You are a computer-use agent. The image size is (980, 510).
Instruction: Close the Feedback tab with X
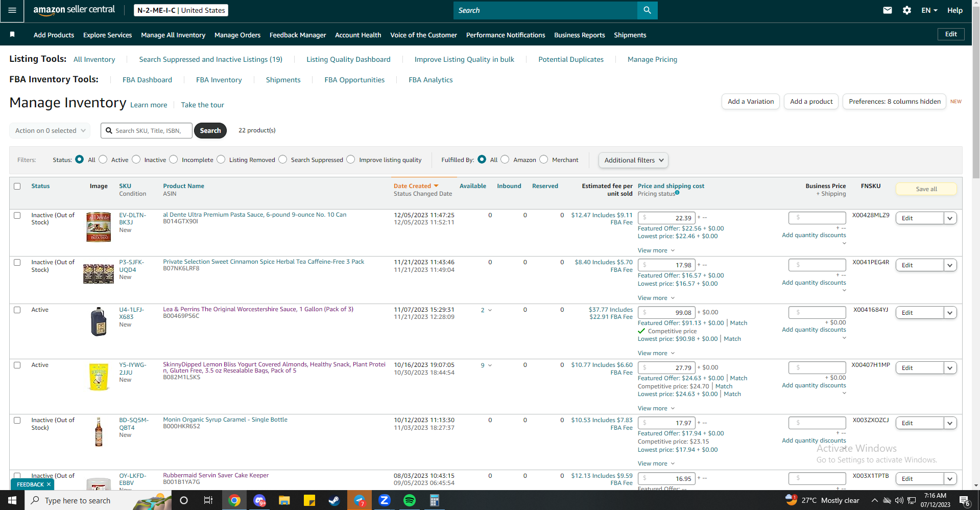pos(49,484)
